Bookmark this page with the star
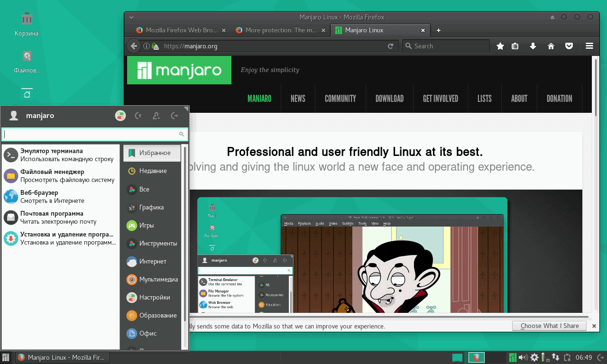The width and height of the screenshot is (607, 364). click(x=500, y=46)
